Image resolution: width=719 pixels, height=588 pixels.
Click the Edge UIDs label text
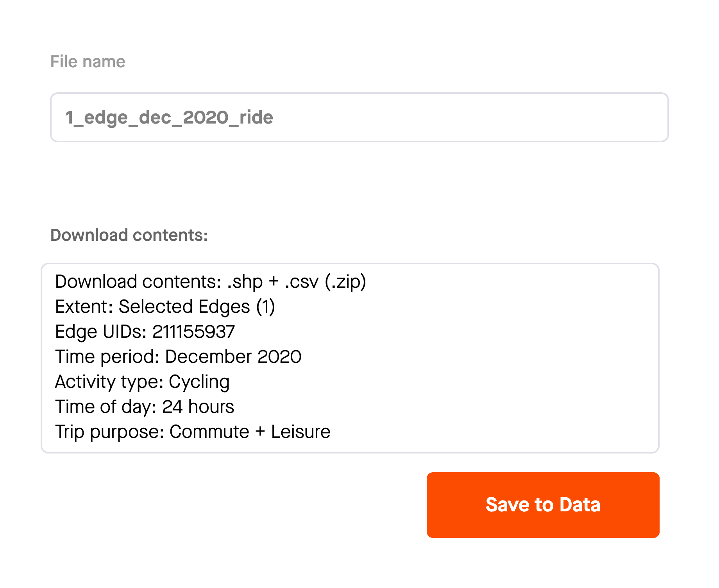pyautogui.click(x=101, y=332)
